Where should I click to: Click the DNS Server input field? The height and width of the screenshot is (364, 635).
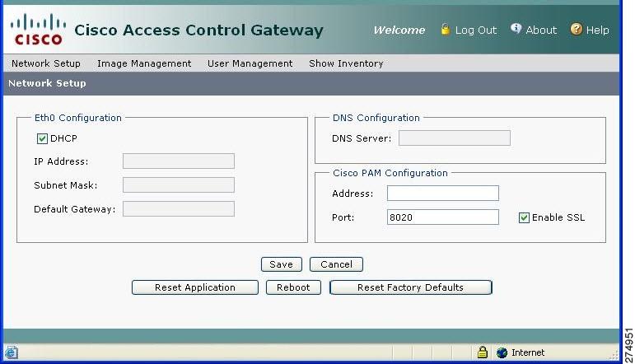455,138
